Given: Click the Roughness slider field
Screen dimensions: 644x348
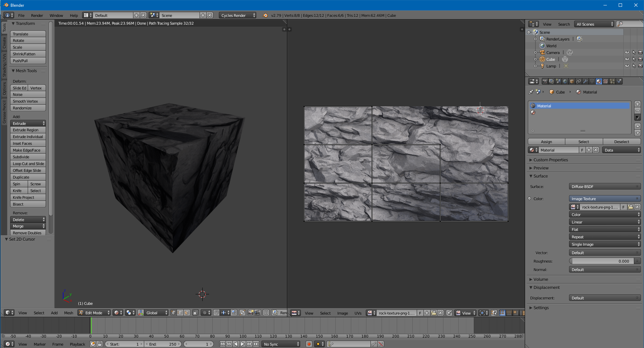Looking at the screenshot, I should tap(601, 261).
